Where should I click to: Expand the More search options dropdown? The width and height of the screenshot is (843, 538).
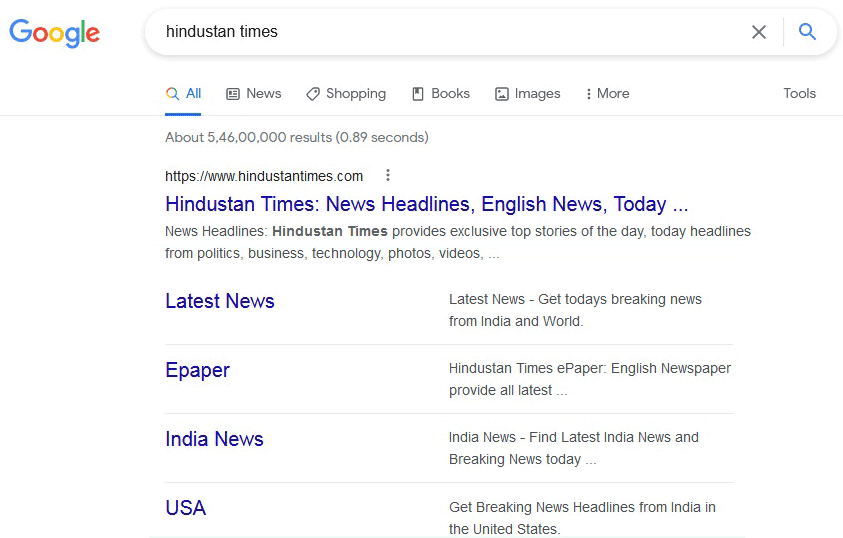coord(607,93)
